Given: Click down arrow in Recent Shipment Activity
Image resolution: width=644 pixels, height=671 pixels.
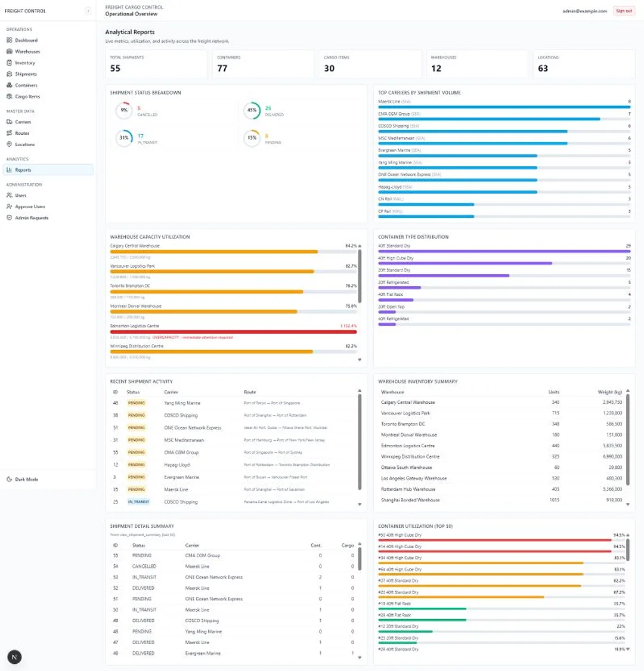Looking at the screenshot, I should [360, 504].
